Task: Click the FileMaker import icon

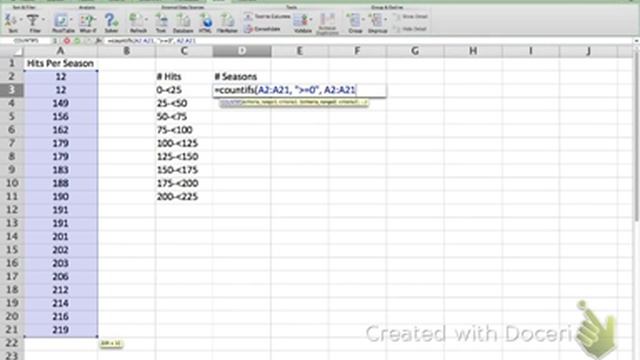Action: pos(227,20)
